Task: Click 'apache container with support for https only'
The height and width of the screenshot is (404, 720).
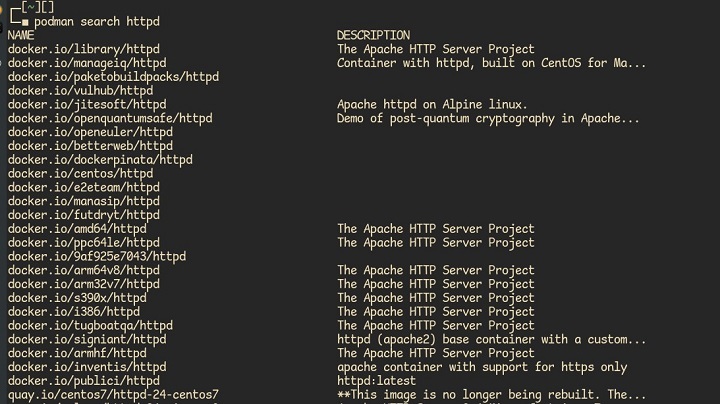Action: point(482,367)
